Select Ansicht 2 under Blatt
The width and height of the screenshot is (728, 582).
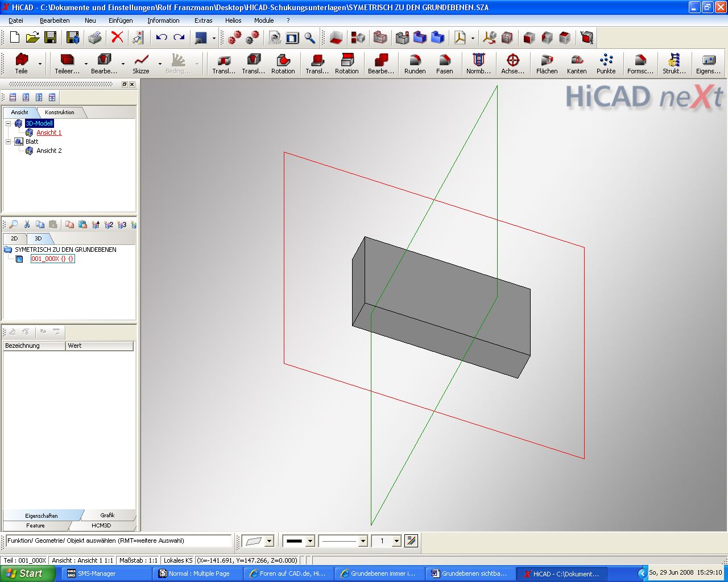click(x=49, y=151)
